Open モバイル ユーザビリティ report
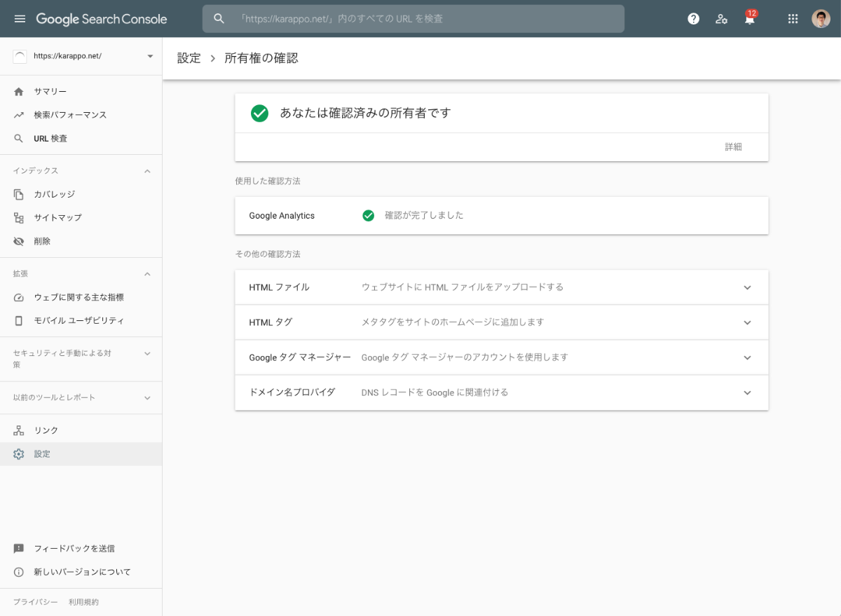841x616 pixels. [x=81, y=321]
